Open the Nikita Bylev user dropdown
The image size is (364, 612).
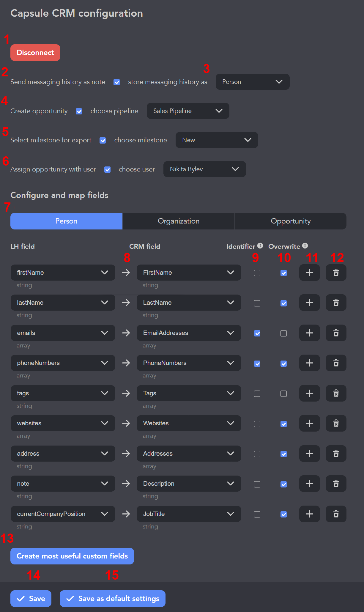coord(204,169)
